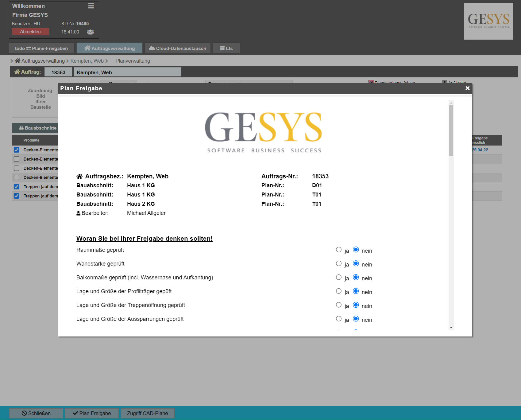Click the GESYS logo inside the dialog
This screenshot has height=420, width=521.
[264, 132]
